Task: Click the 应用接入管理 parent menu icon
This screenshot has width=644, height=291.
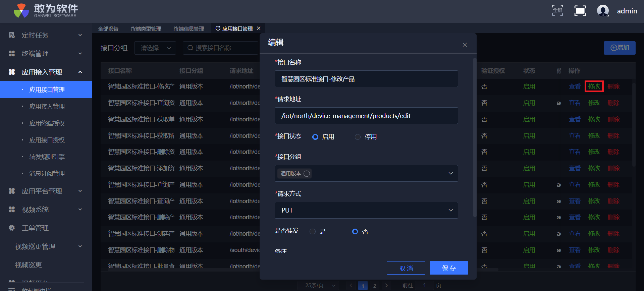Action: click(12, 72)
